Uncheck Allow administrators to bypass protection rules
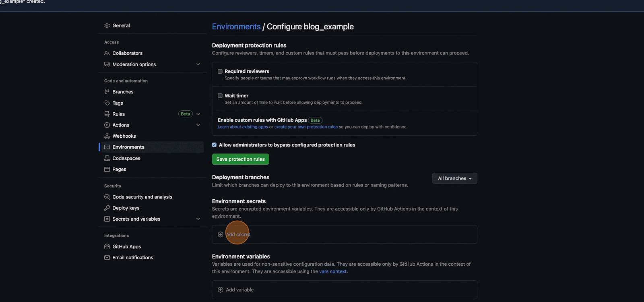The height and width of the screenshot is (302, 644). [215, 145]
